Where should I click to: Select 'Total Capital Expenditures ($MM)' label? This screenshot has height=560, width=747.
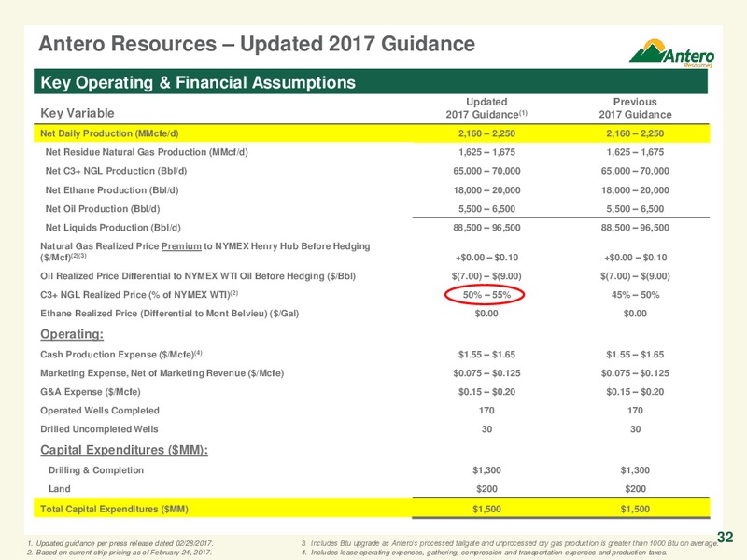114,509
